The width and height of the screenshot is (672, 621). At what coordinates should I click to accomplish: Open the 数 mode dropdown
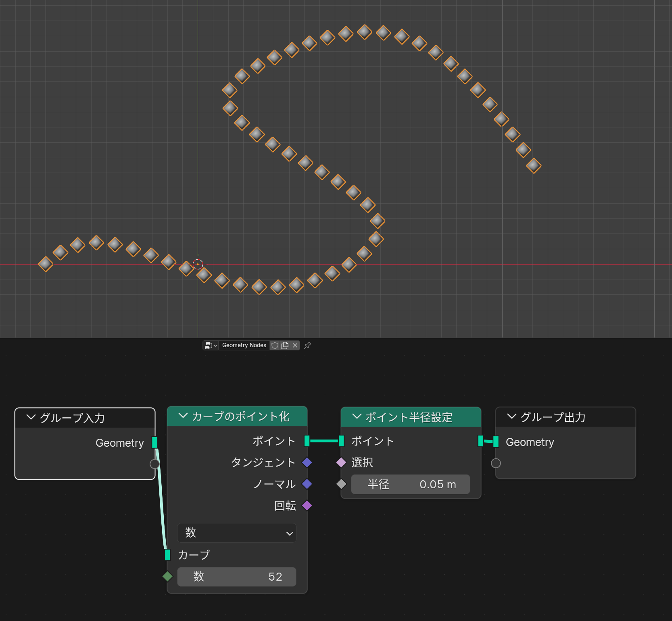point(237,533)
